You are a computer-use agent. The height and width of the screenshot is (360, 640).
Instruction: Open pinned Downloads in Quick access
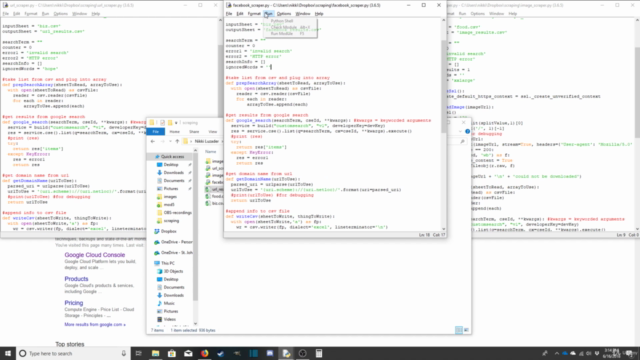173,173
